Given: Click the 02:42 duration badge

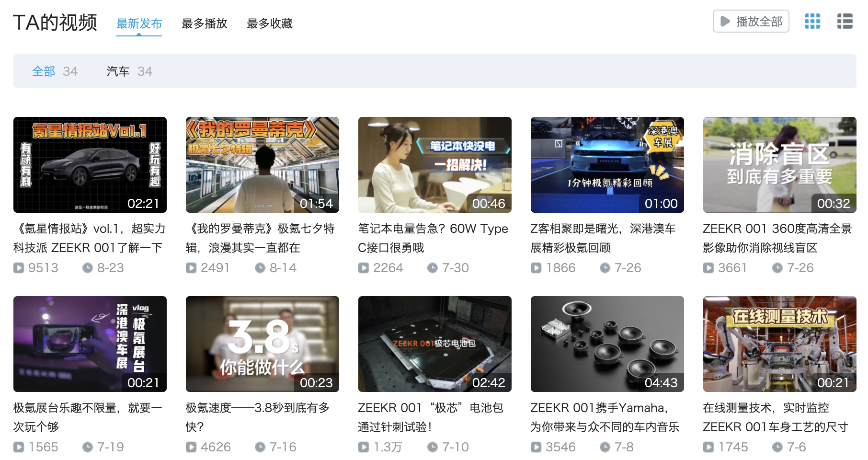Looking at the screenshot, I should click(x=489, y=383).
